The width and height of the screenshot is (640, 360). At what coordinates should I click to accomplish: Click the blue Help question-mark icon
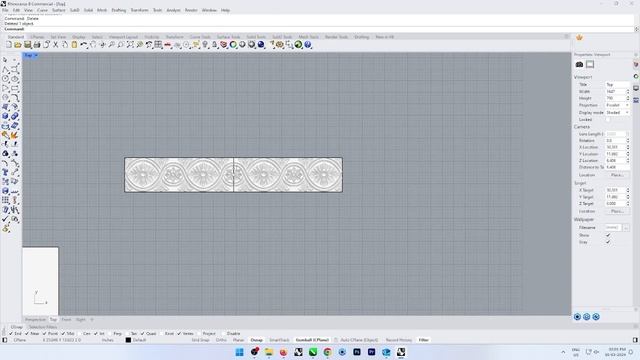click(x=308, y=45)
